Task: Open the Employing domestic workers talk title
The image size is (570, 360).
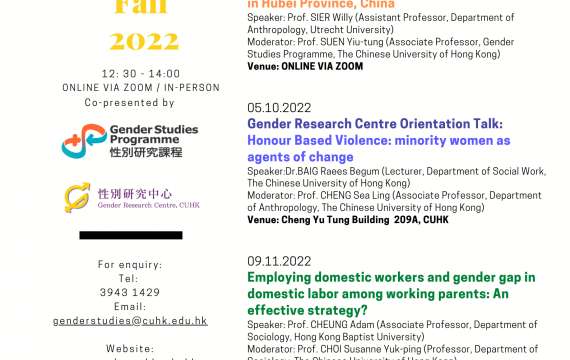Action: 391,294
